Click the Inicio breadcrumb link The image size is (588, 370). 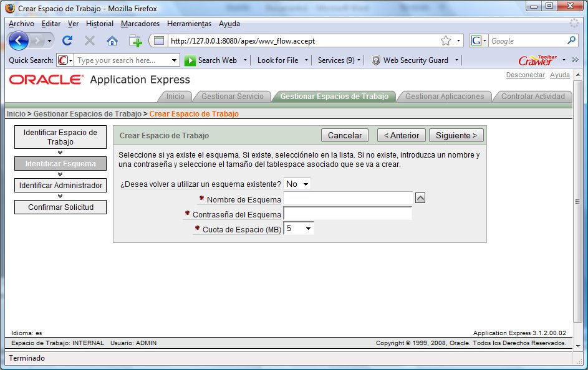pos(16,114)
